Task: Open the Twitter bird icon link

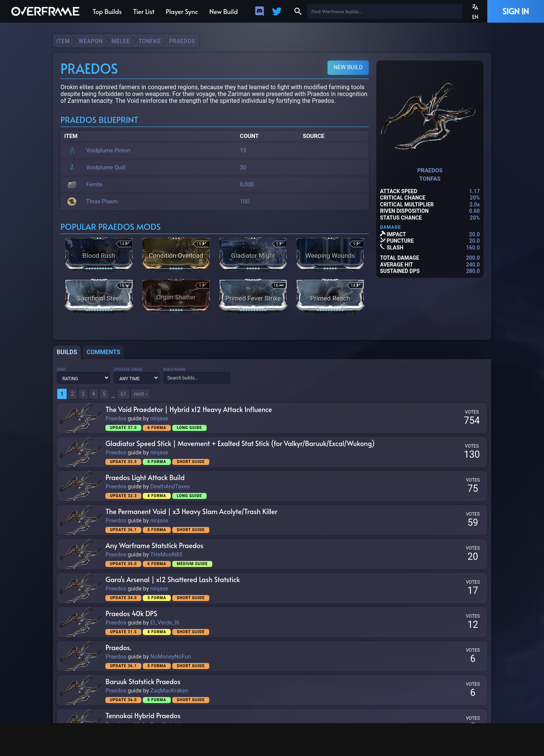Action: [x=277, y=11]
